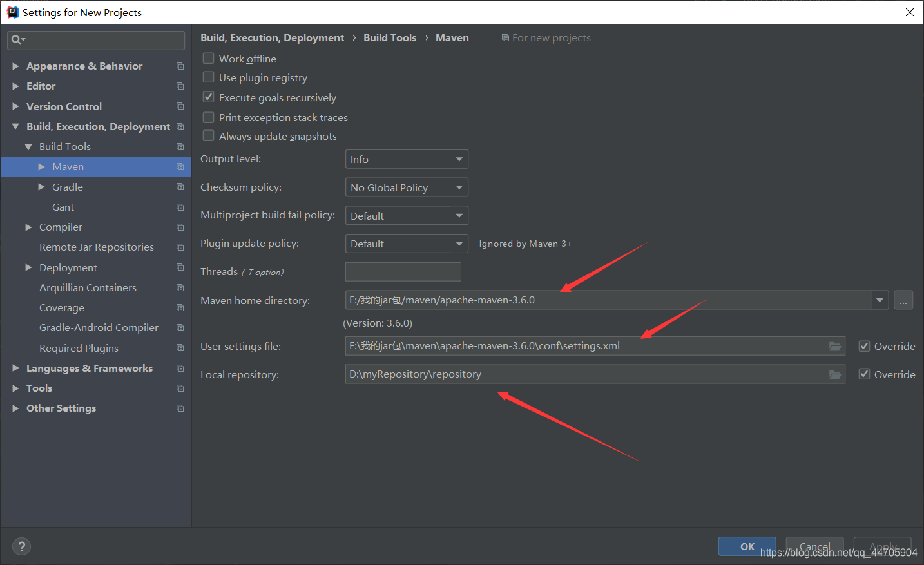Click the copy icon beside Gradle
This screenshot has height=565, width=924.
(x=180, y=187)
